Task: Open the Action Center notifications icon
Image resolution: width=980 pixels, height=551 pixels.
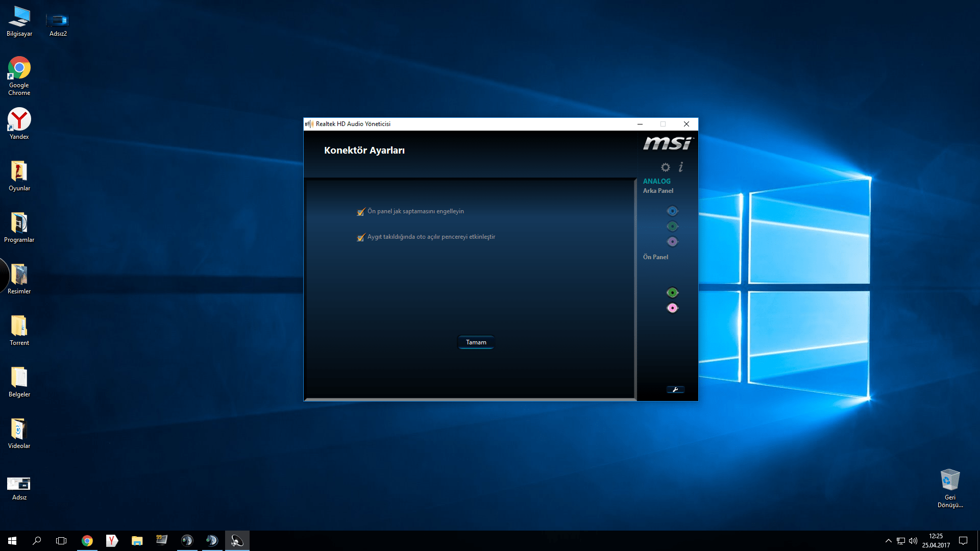Action: pos(963,541)
